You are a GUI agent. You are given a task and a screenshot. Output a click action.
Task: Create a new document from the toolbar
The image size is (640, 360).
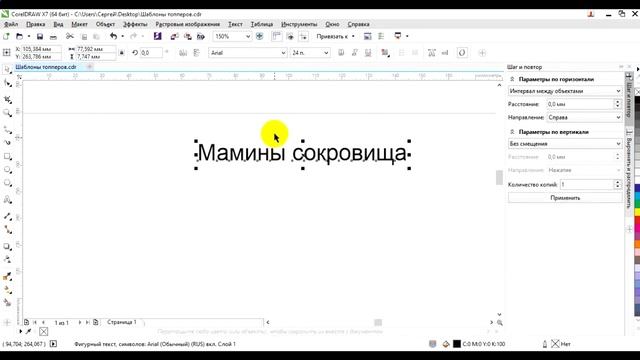[x=6, y=37]
